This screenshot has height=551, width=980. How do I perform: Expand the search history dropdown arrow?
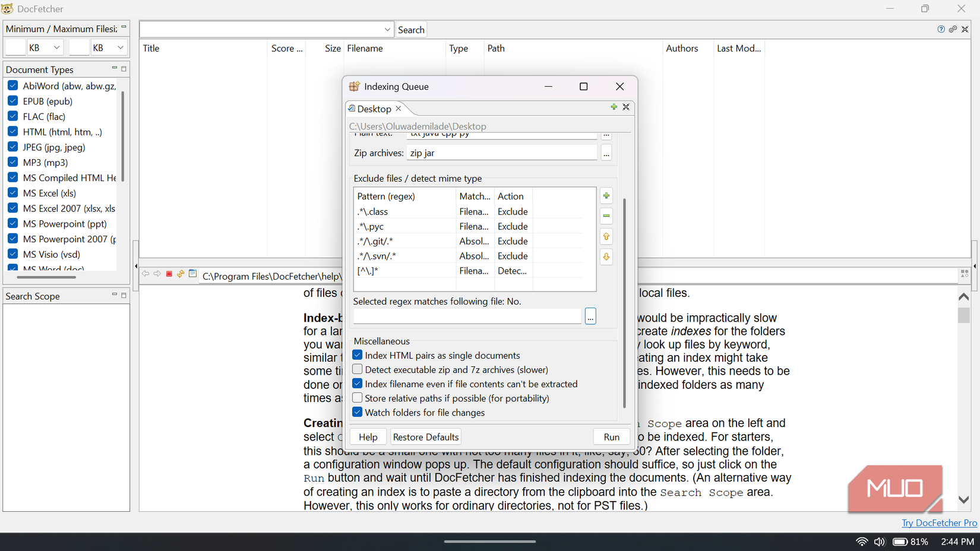pyautogui.click(x=387, y=30)
